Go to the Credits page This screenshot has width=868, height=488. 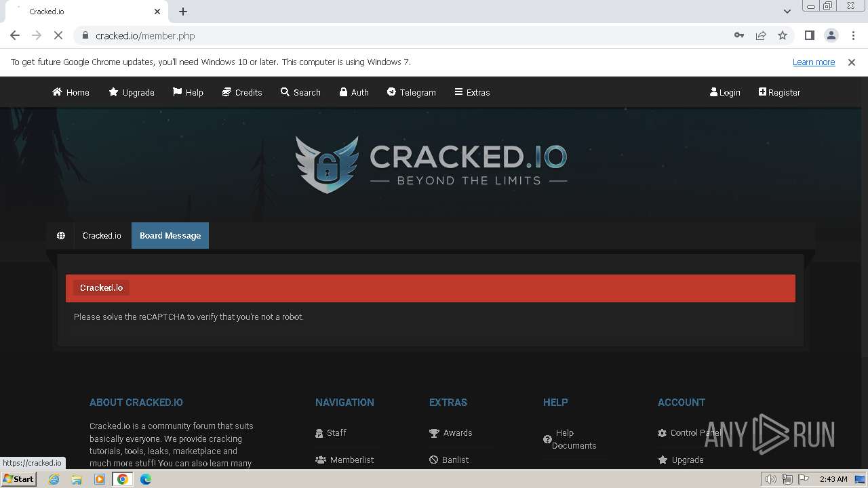pos(242,92)
